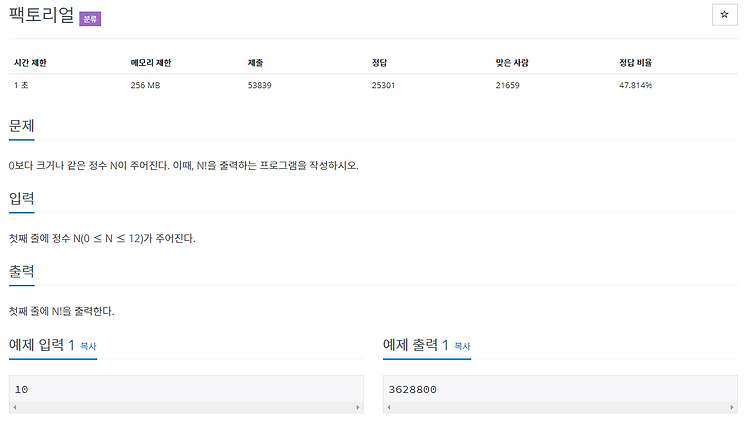Click the submission count 53839
This screenshot has height=423, width=750.
tap(259, 85)
